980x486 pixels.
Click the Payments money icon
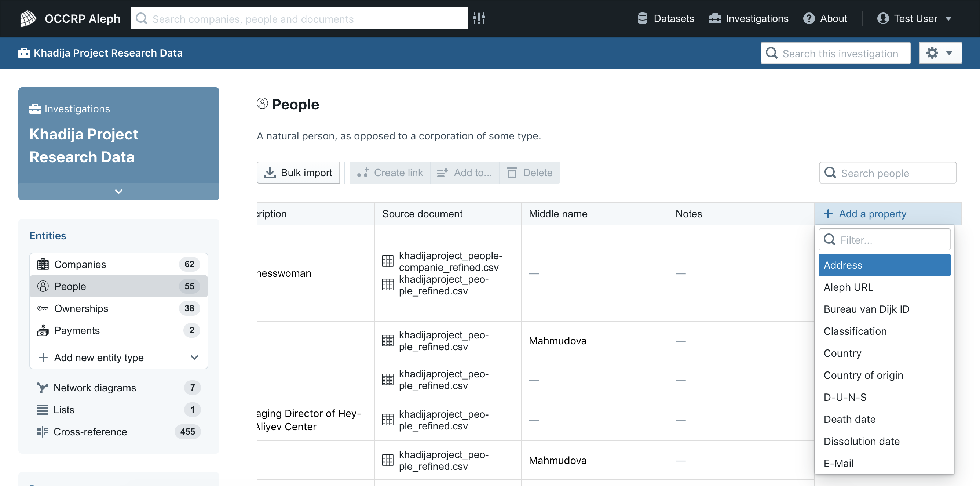point(43,330)
